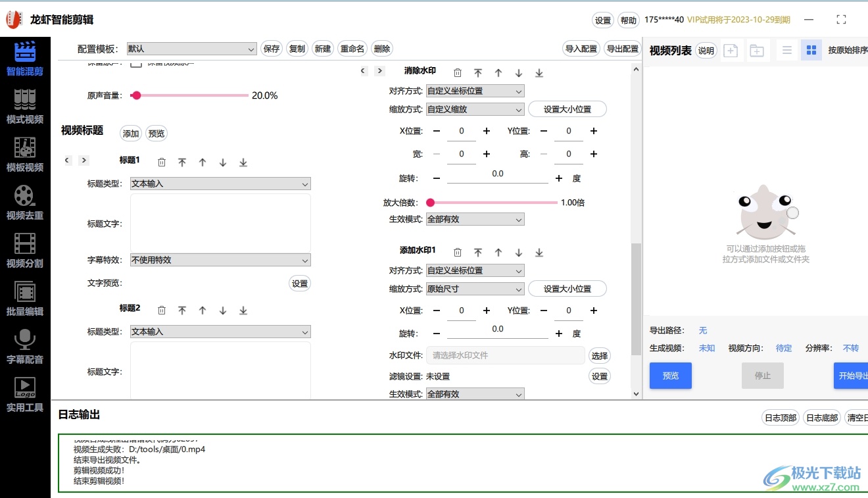This screenshot has width=868, height=498.
Task: Expand the 字幕特效 dropdown under 标题1
Action: [220, 260]
